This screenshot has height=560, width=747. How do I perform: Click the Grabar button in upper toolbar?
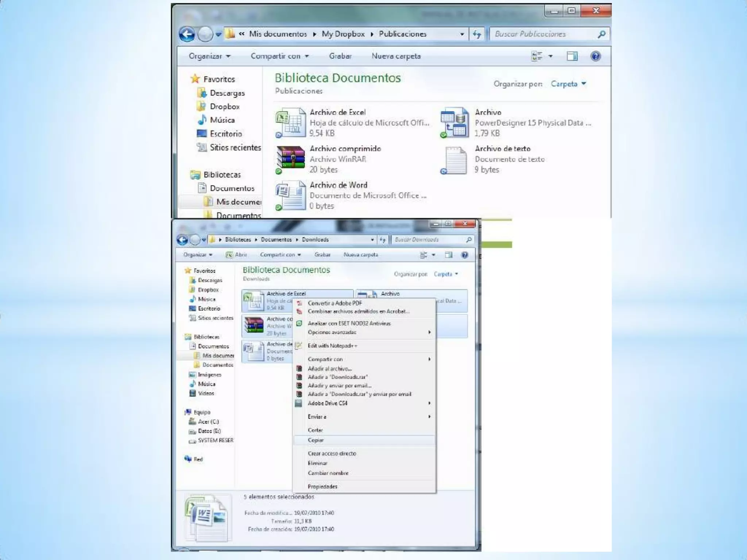(x=340, y=56)
